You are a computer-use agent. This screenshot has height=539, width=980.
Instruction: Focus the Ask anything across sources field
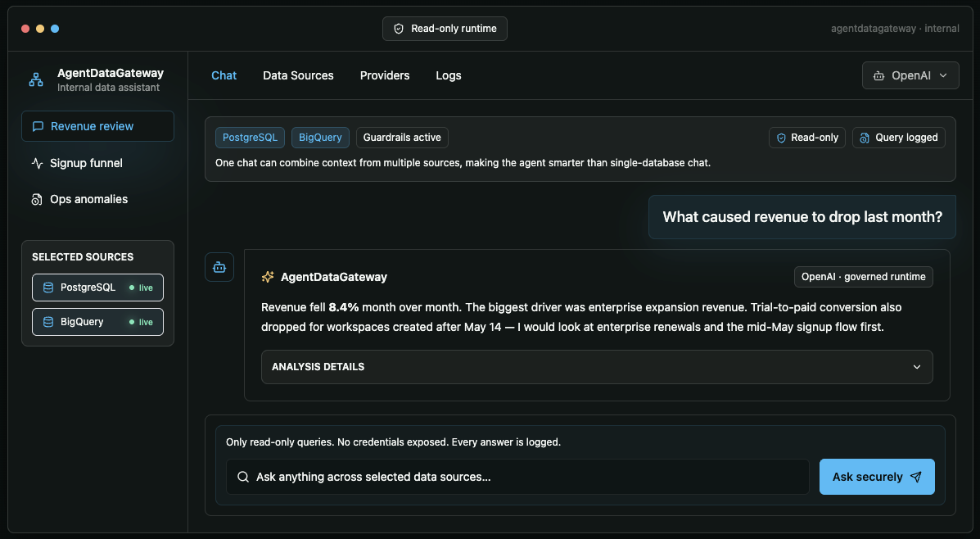[x=517, y=477]
